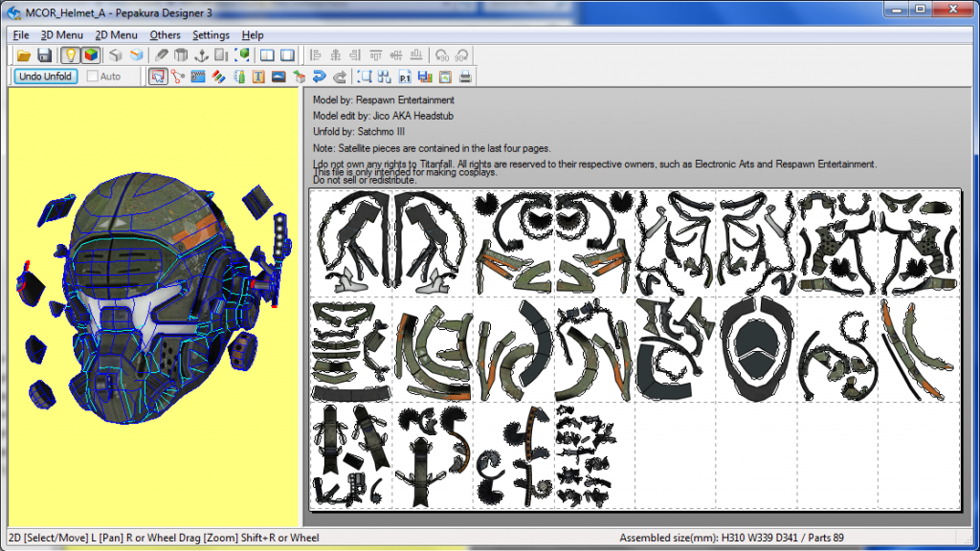Click the Pepakura app icon in title bar

[13, 12]
